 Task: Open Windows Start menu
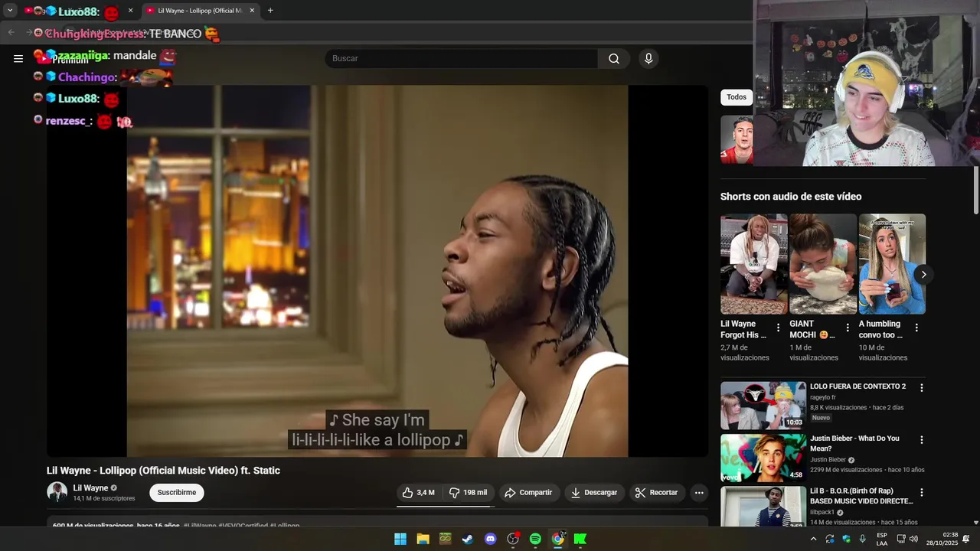[400, 539]
